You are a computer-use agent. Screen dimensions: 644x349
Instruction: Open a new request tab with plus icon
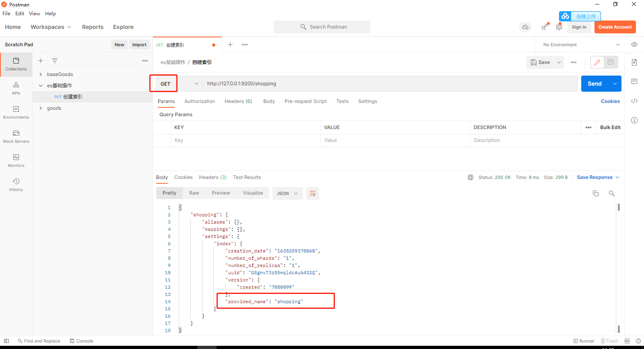(230, 45)
